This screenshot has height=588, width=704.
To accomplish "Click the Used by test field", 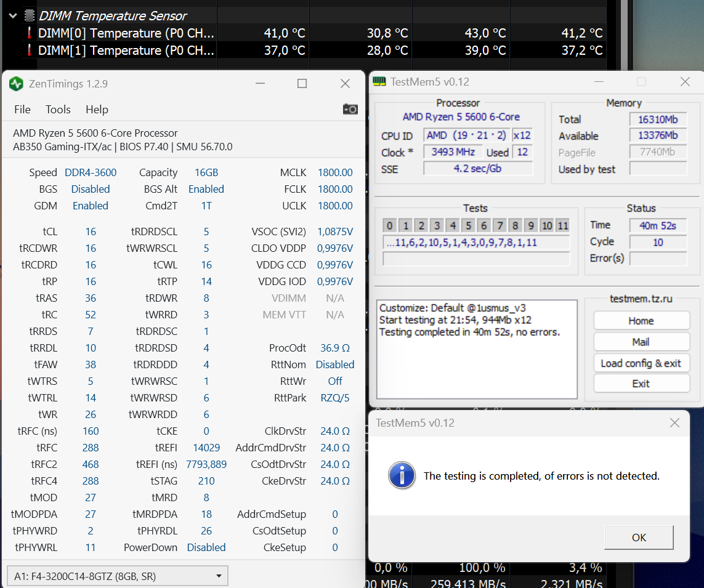I will pyautogui.click(x=658, y=169).
